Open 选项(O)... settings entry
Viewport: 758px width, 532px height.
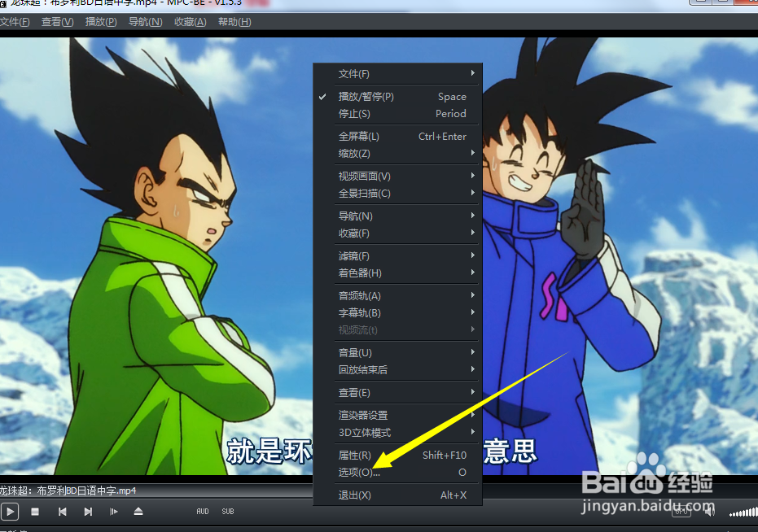pos(397,472)
